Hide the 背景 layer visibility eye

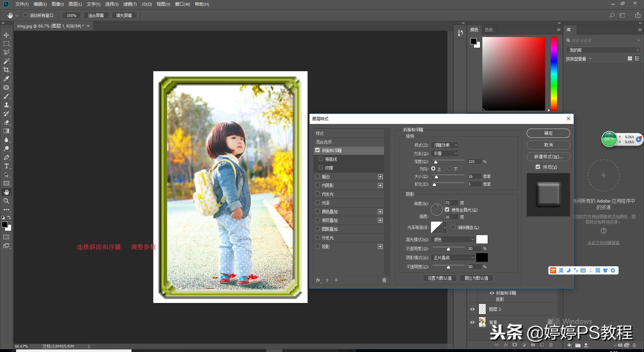pyautogui.click(x=472, y=322)
